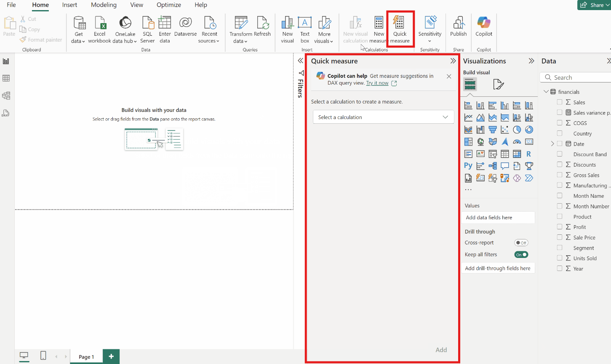Click the Try it now link
This screenshot has width=611, height=364.
377,83
